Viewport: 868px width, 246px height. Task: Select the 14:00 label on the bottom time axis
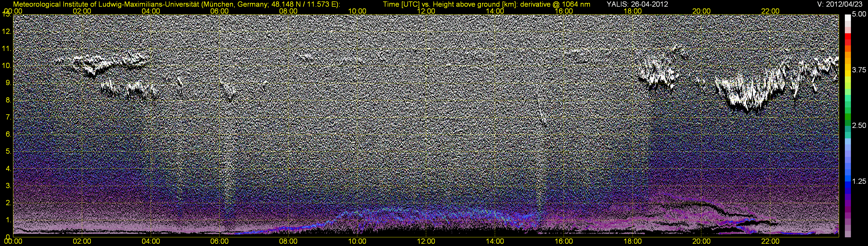pyautogui.click(x=495, y=242)
